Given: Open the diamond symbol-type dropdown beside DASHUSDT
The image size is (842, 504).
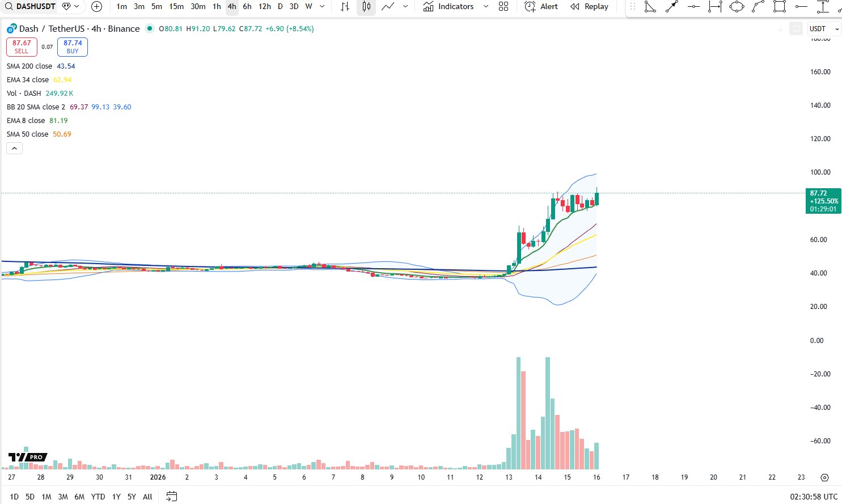Looking at the screenshot, I should (71, 6).
